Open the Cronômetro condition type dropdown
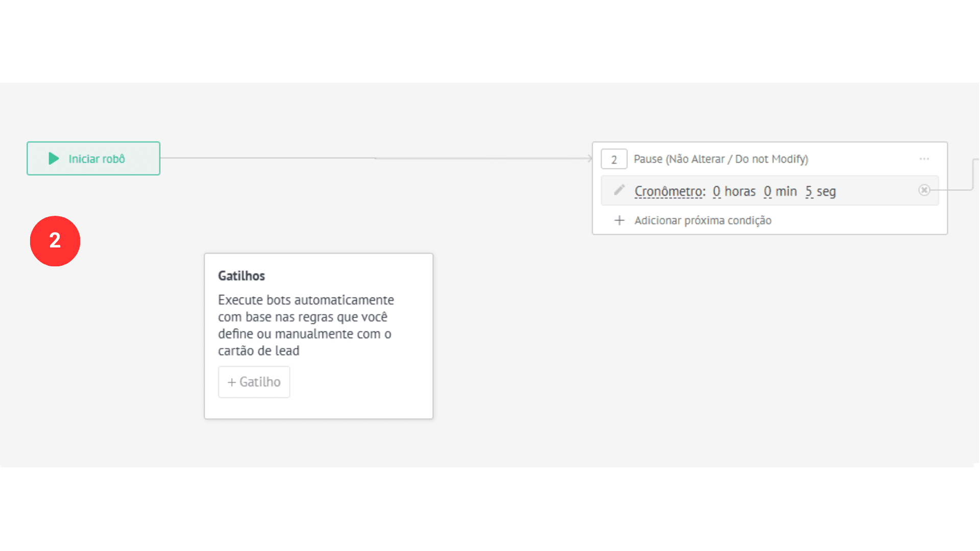Viewport: 980px width, 551px height. [x=670, y=191]
